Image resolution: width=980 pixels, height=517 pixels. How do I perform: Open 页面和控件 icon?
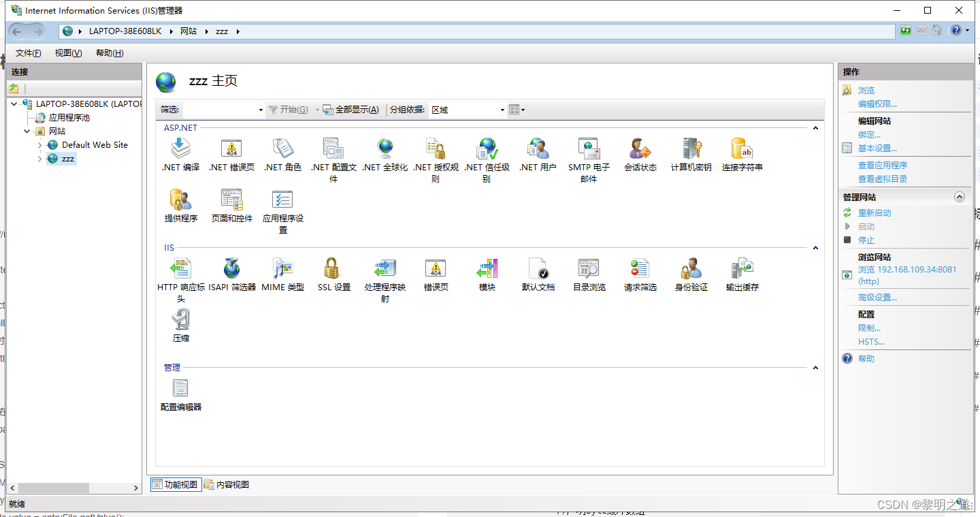(x=231, y=200)
